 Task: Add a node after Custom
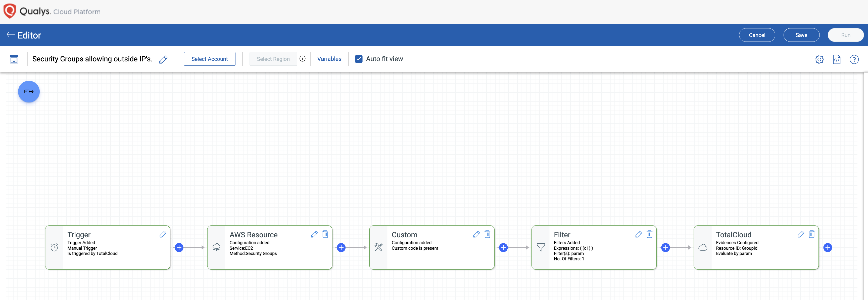(x=503, y=247)
